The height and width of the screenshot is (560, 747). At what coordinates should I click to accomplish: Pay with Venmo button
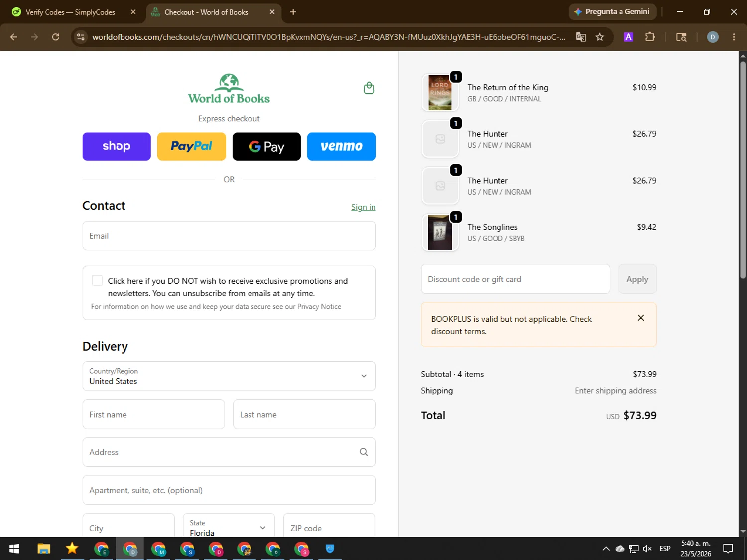[x=342, y=146]
